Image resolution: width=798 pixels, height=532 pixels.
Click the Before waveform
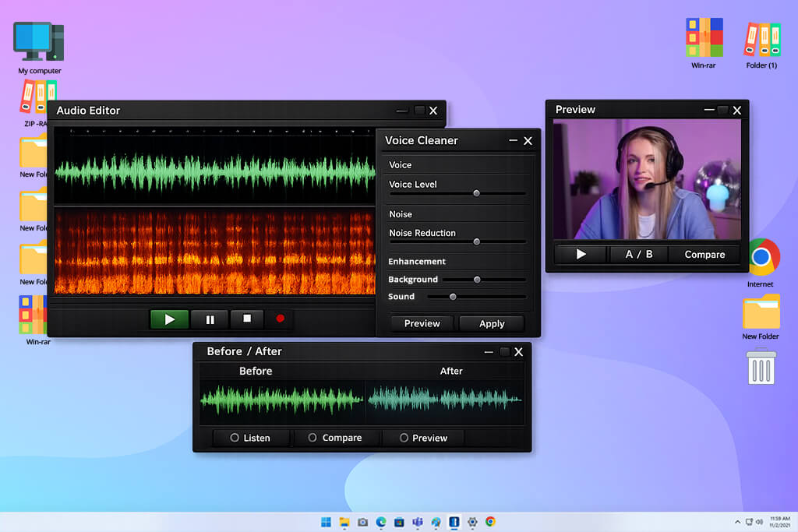pos(281,400)
